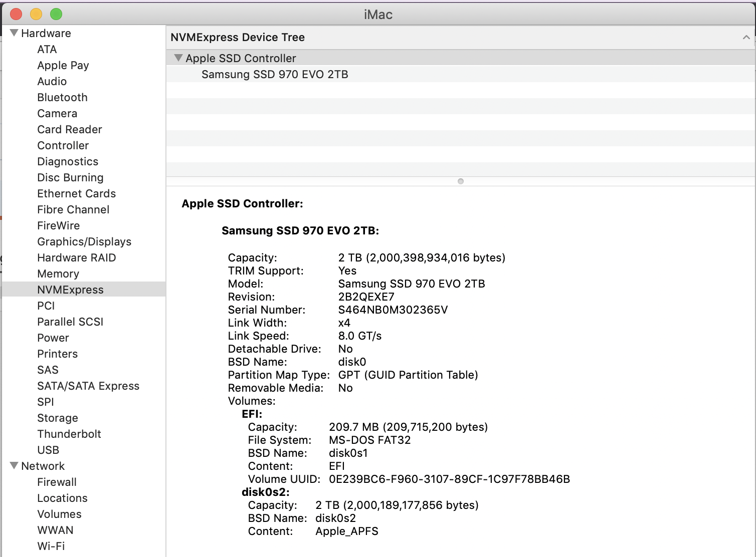Click the bold disk0s2 volume heading
This screenshot has height=557, width=756.
[266, 492]
